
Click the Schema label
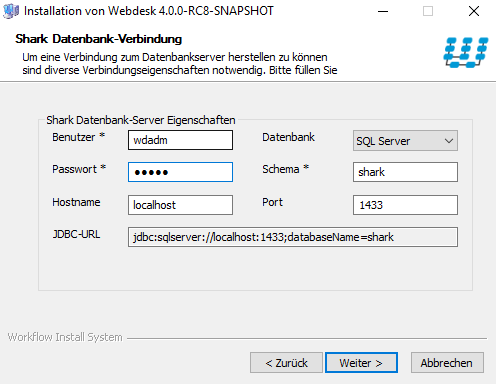tap(286, 169)
